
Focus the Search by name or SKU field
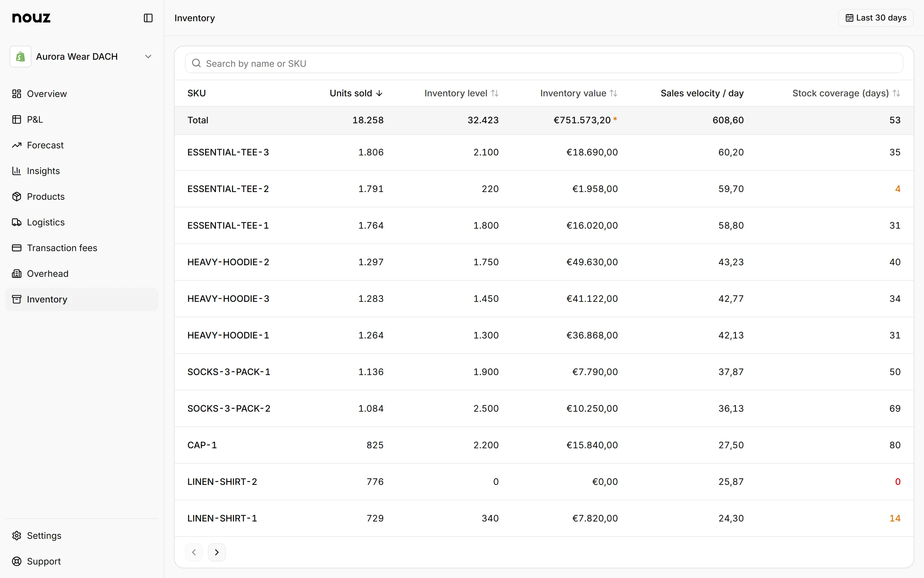click(x=544, y=63)
